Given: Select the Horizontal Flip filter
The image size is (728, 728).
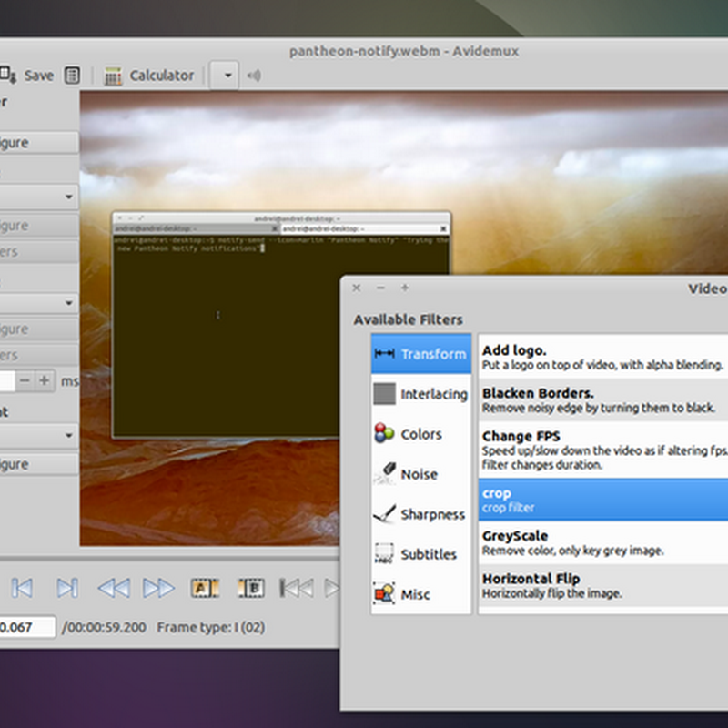Looking at the screenshot, I should click(x=603, y=585).
